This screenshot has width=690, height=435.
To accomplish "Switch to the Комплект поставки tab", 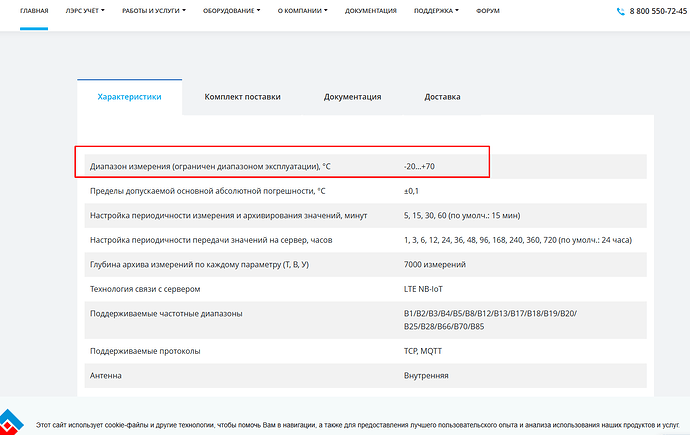I will [x=242, y=97].
